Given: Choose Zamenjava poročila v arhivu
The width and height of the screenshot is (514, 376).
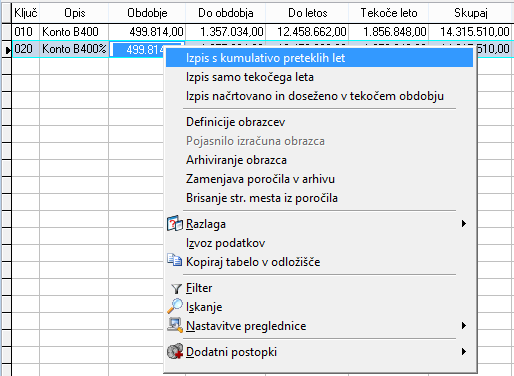Looking at the screenshot, I should pos(319,179).
